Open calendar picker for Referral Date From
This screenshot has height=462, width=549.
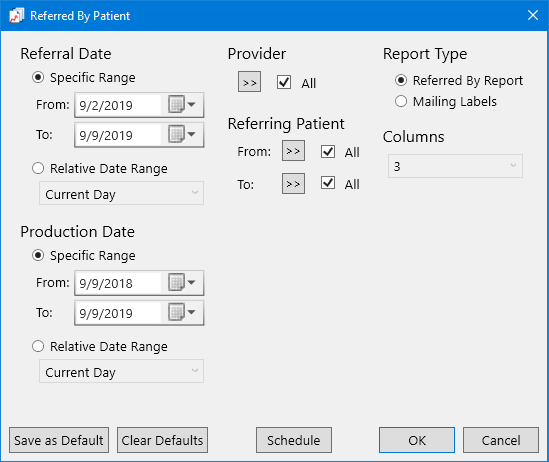click(182, 105)
